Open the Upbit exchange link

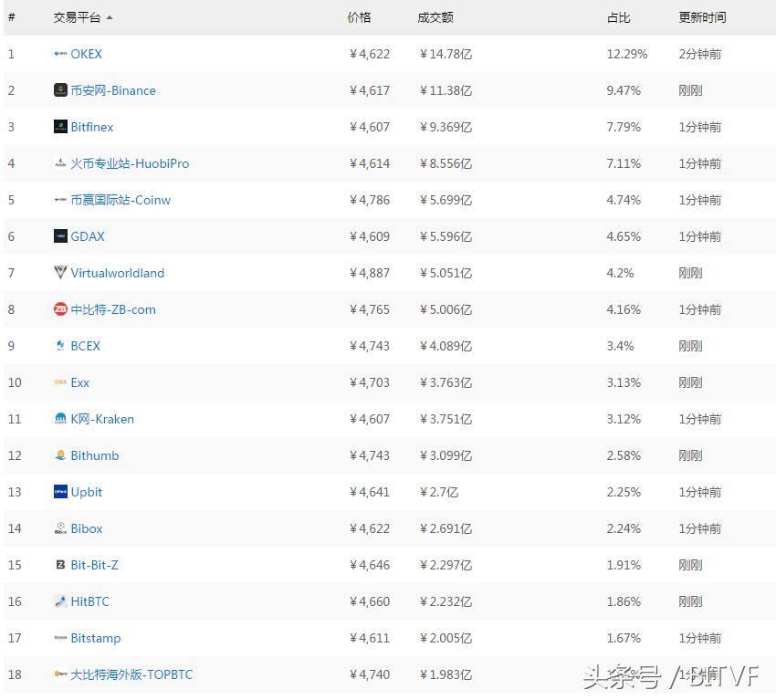[87, 492]
